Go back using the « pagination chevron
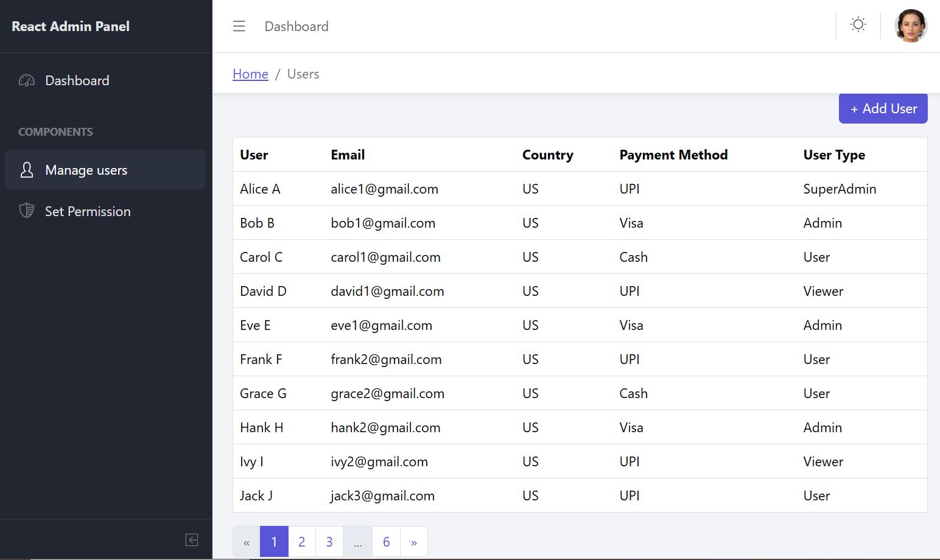This screenshot has width=940, height=560. pyautogui.click(x=247, y=541)
